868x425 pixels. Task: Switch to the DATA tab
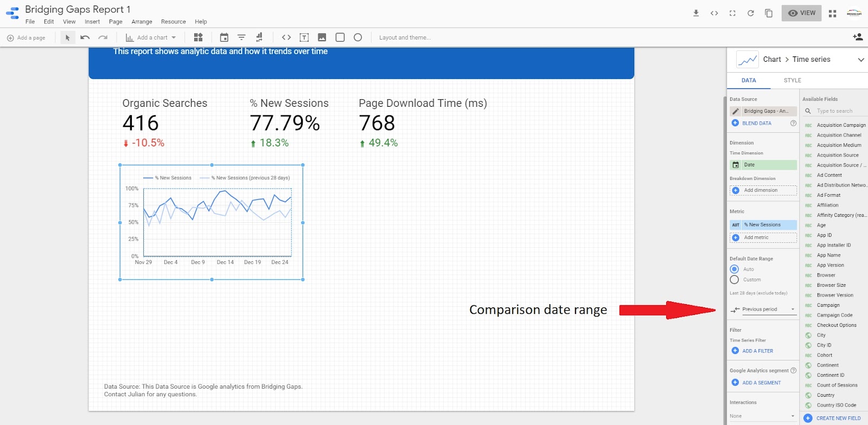click(749, 80)
